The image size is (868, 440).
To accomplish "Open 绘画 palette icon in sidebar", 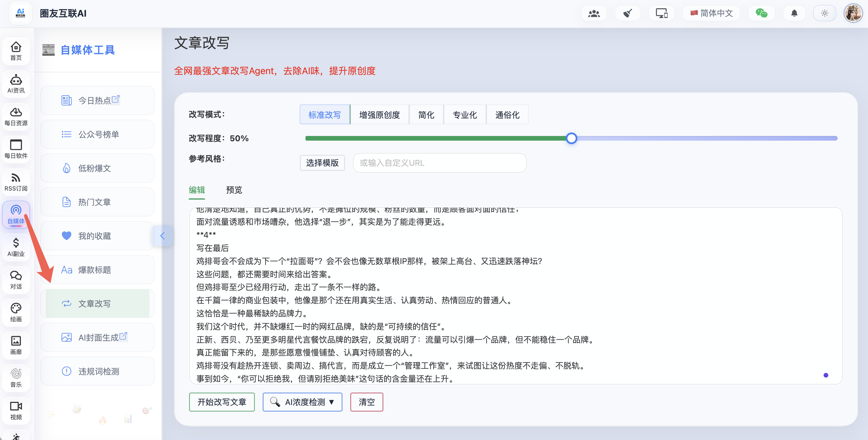I will pyautogui.click(x=16, y=312).
